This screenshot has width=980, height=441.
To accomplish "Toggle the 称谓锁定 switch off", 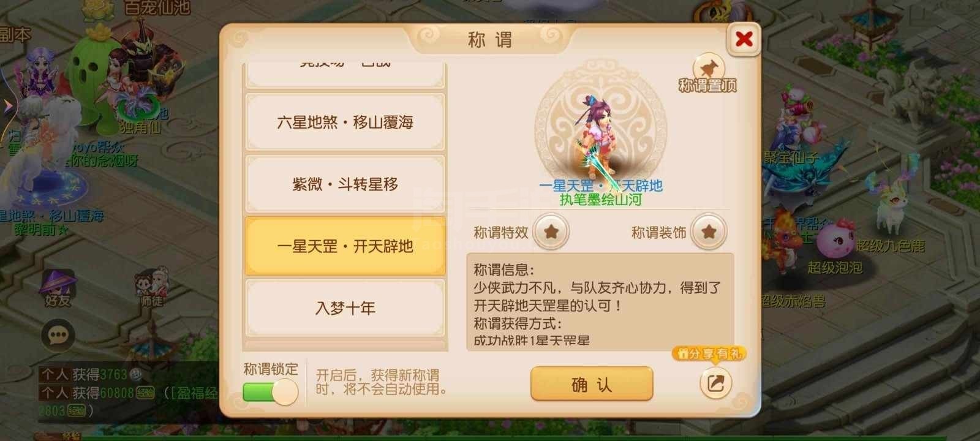I will click(270, 392).
